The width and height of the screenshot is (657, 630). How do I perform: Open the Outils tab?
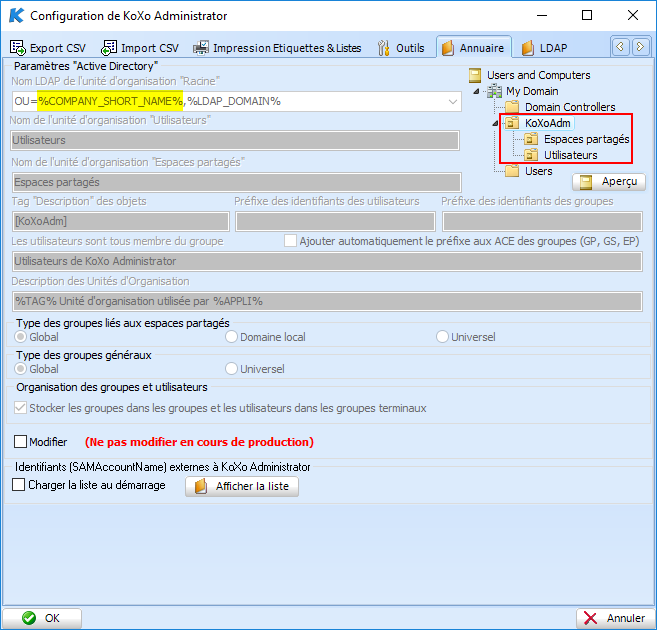(401, 48)
